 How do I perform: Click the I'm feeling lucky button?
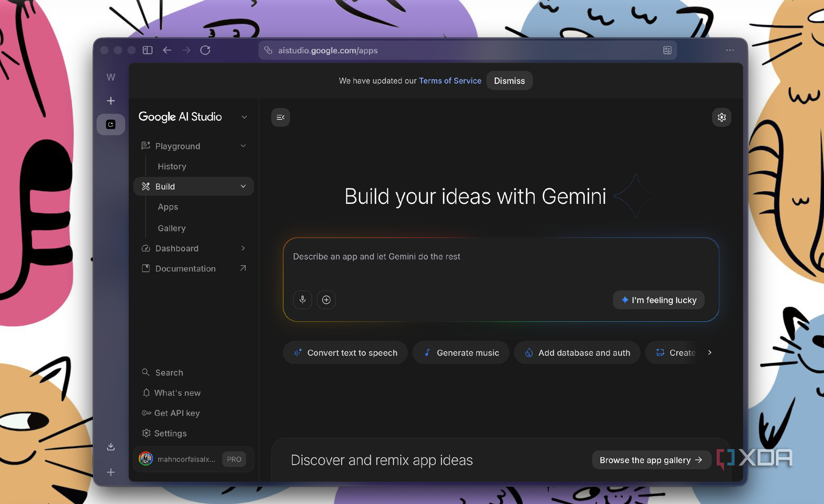(659, 300)
